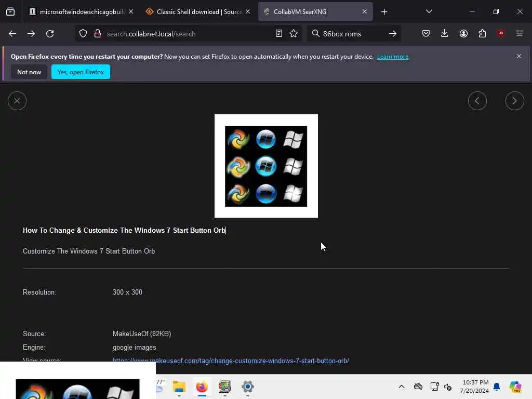532x399 pixels.
Task: Close the image detail view
Action: tap(17, 101)
